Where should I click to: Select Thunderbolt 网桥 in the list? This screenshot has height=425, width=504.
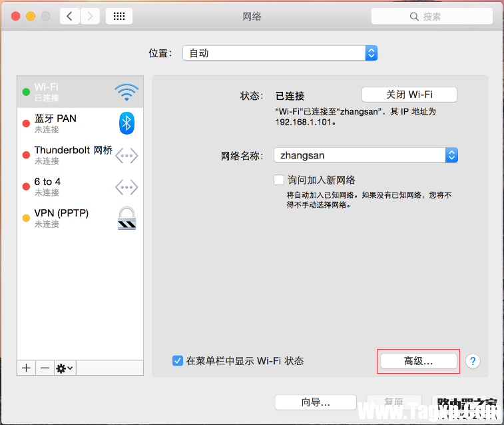click(80, 155)
